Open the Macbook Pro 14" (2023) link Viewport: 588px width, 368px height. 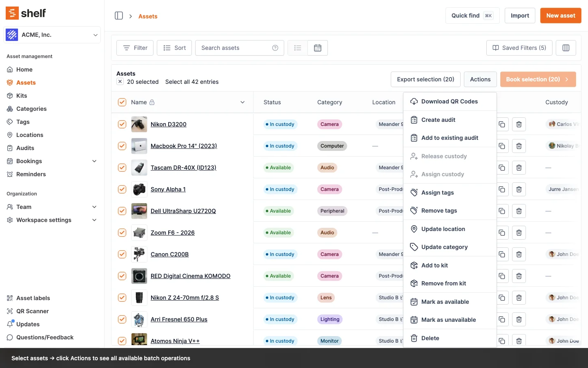pos(184,146)
